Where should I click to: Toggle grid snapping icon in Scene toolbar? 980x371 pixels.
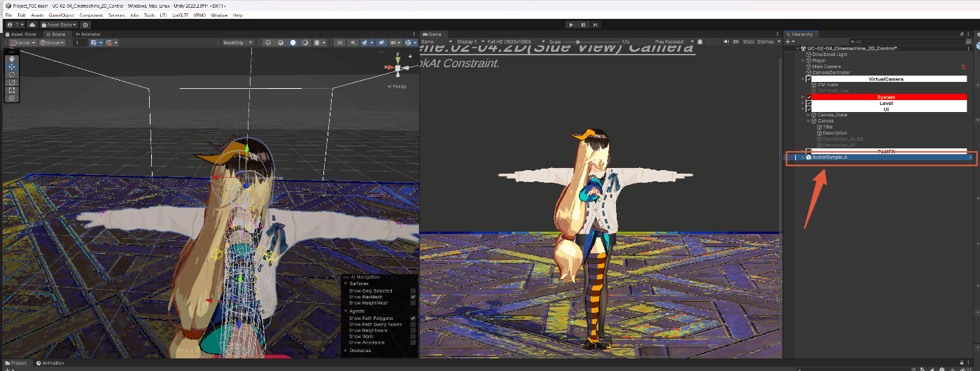pyautogui.click(x=94, y=43)
